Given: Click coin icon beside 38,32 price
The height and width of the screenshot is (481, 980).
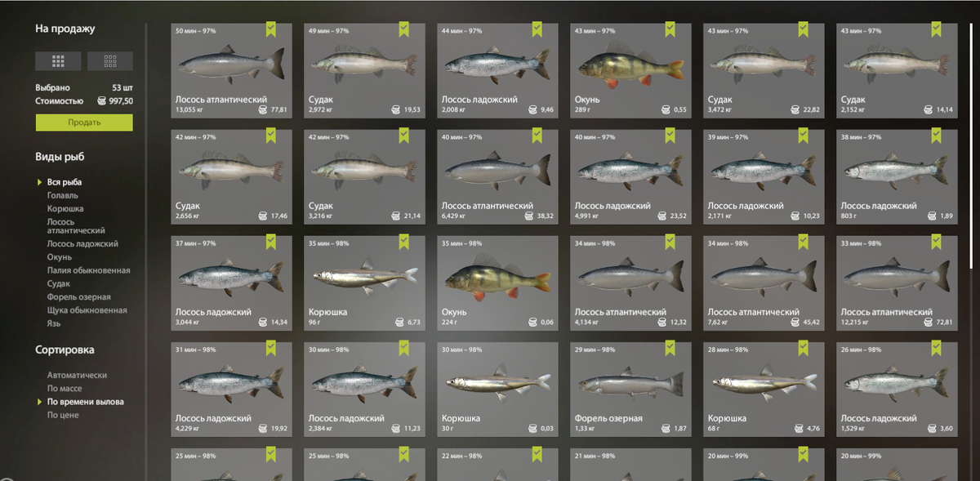Looking at the screenshot, I should [530, 216].
